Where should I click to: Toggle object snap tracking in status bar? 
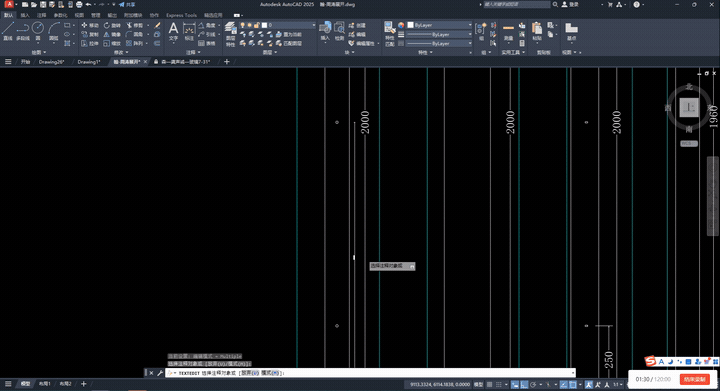pos(564,385)
